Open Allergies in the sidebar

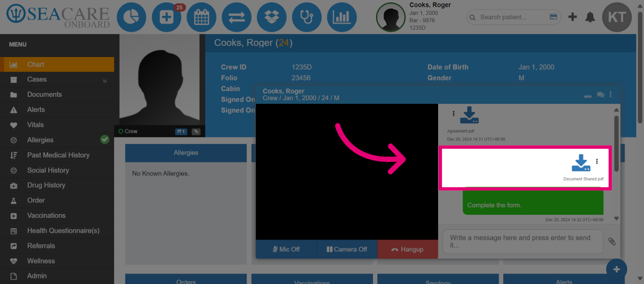57,140
